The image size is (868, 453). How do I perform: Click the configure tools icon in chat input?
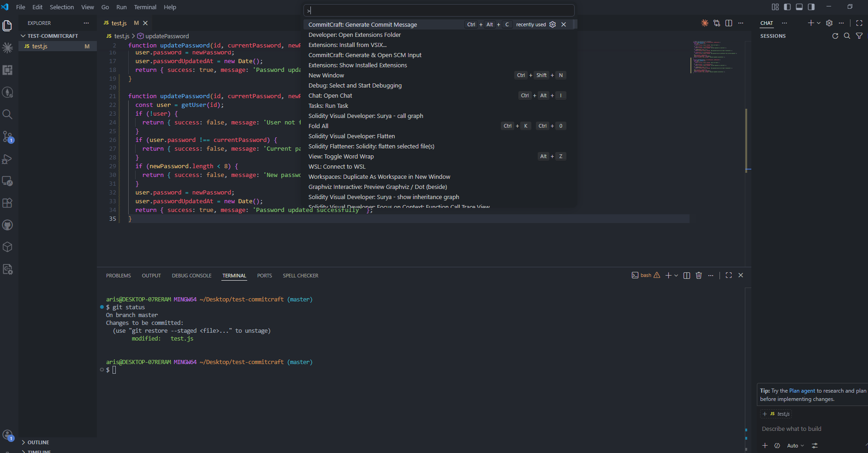pyautogui.click(x=815, y=446)
